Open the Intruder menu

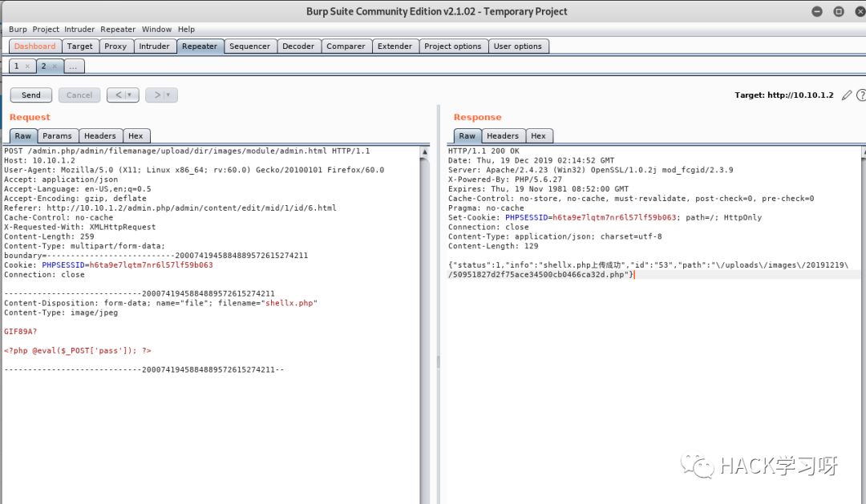tap(79, 30)
